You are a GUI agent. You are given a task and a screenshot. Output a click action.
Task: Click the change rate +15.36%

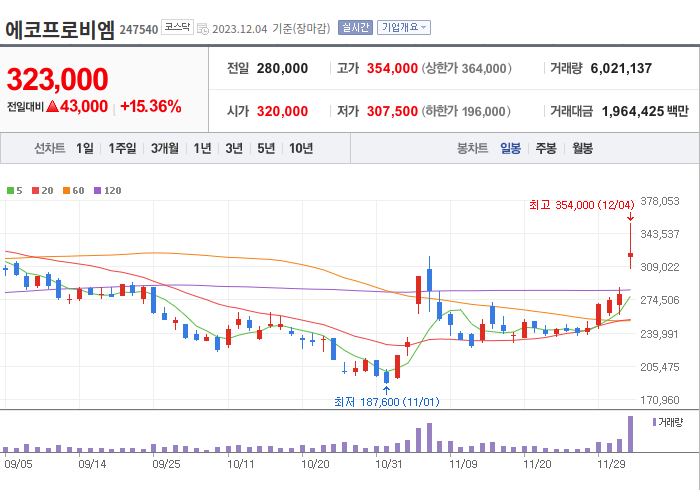(x=151, y=106)
